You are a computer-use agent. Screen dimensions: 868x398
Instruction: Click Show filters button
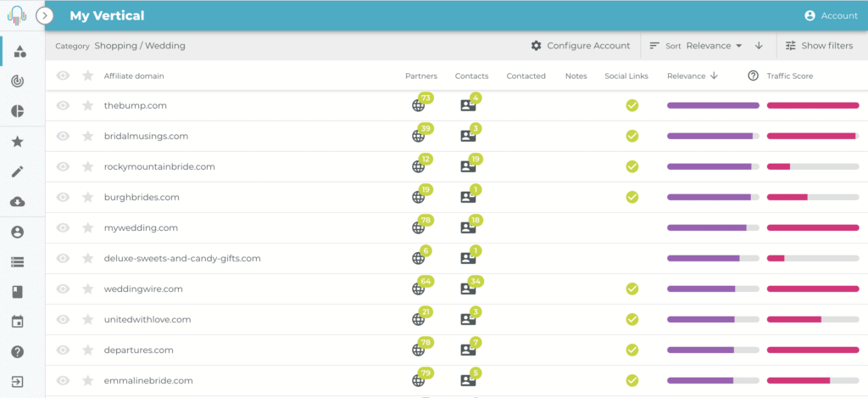(819, 46)
